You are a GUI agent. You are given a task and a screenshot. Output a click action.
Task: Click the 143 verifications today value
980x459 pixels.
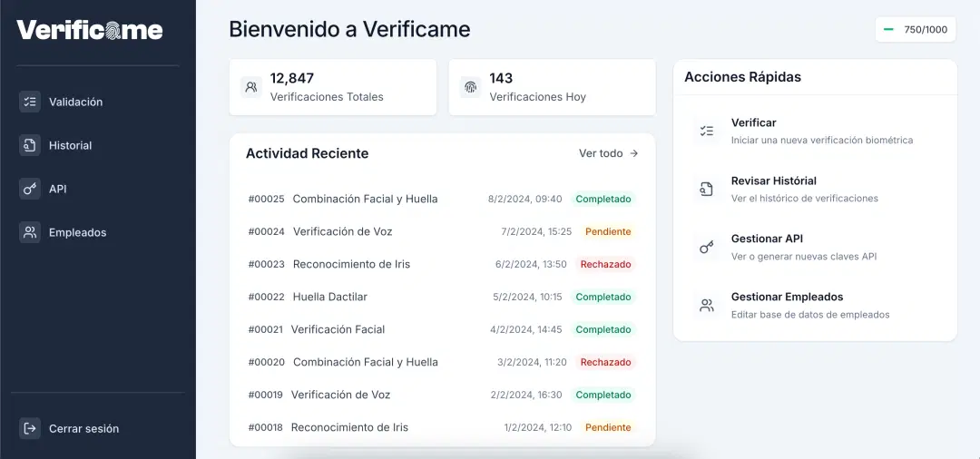tap(501, 78)
